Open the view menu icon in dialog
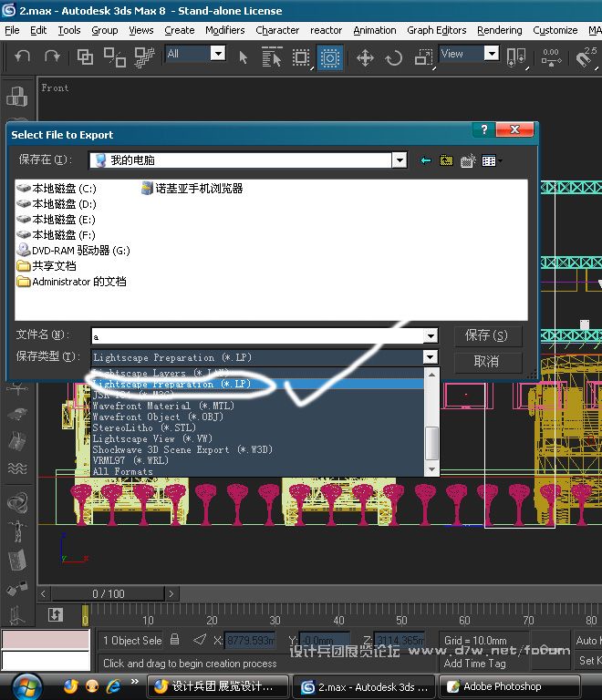Image resolution: width=602 pixels, height=700 pixels. [x=492, y=160]
